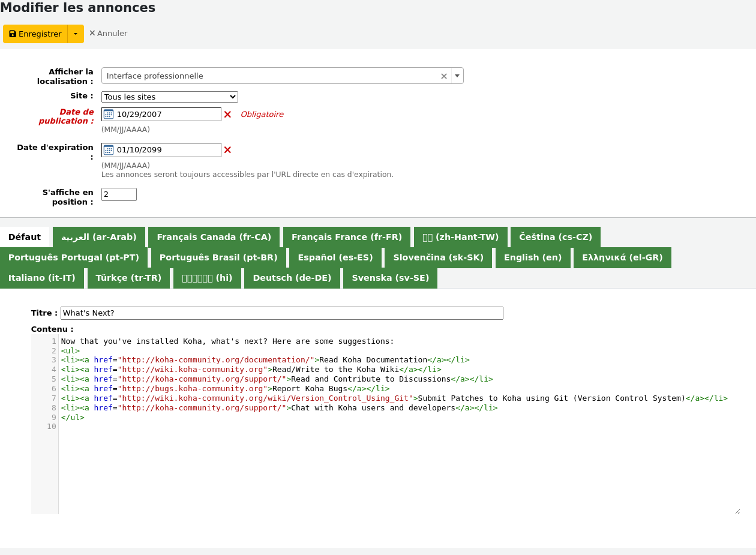
Task: Open the Enregistrer split dropdown arrow
Action: pos(76,34)
